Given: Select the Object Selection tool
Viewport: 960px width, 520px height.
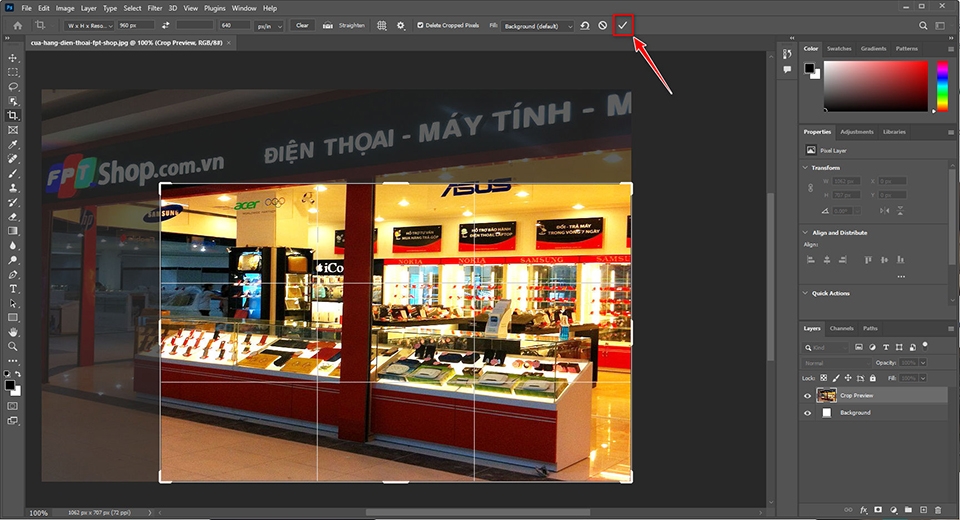Looking at the screenshot, I should 13,101.
